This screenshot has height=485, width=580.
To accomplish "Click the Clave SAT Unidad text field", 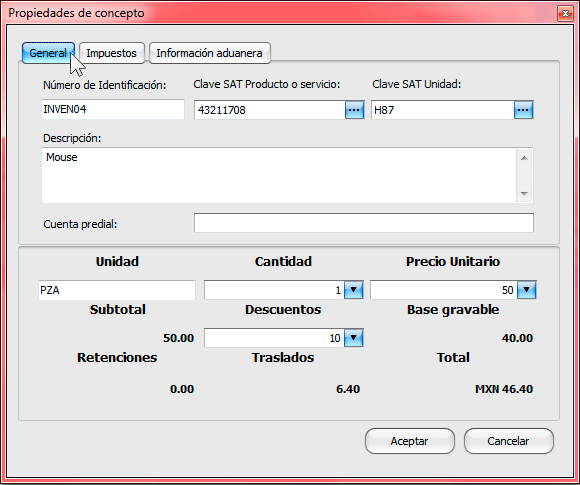I will click(442, 110).
